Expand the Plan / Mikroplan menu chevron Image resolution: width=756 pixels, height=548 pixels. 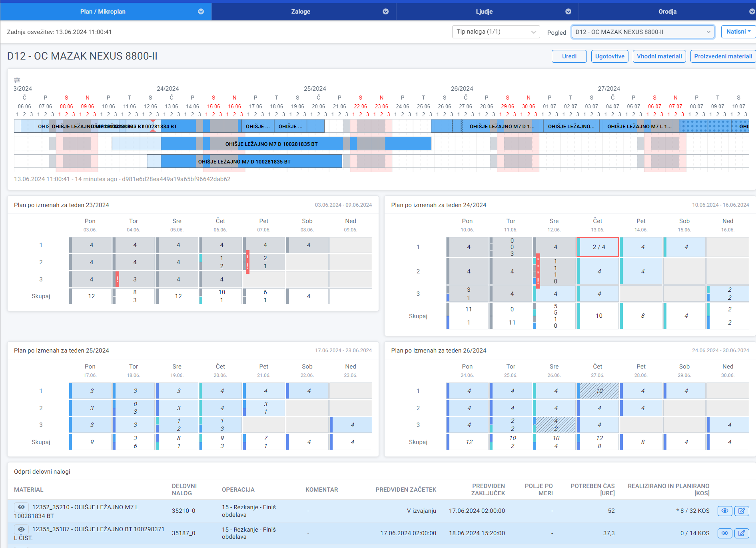tap(201, 12)
